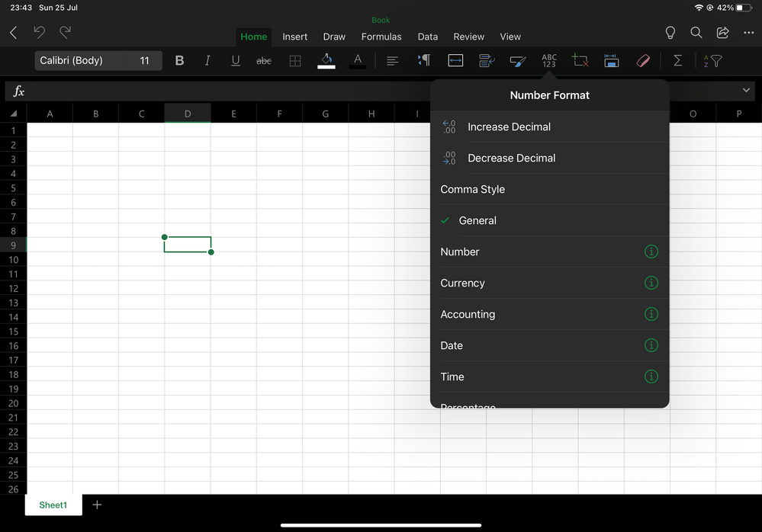Select column D header

pos(188,114)
